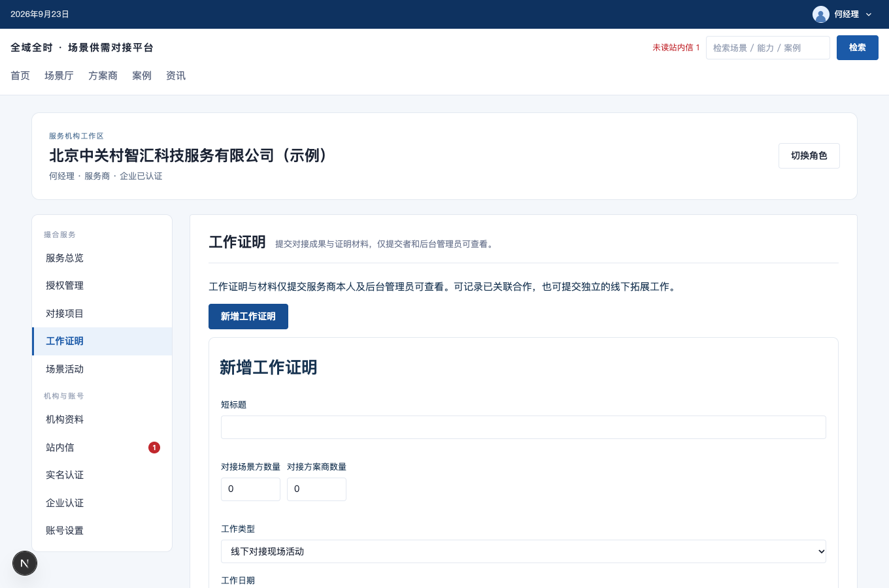
Task: Click the 切换角色 button
Action: 809,155
